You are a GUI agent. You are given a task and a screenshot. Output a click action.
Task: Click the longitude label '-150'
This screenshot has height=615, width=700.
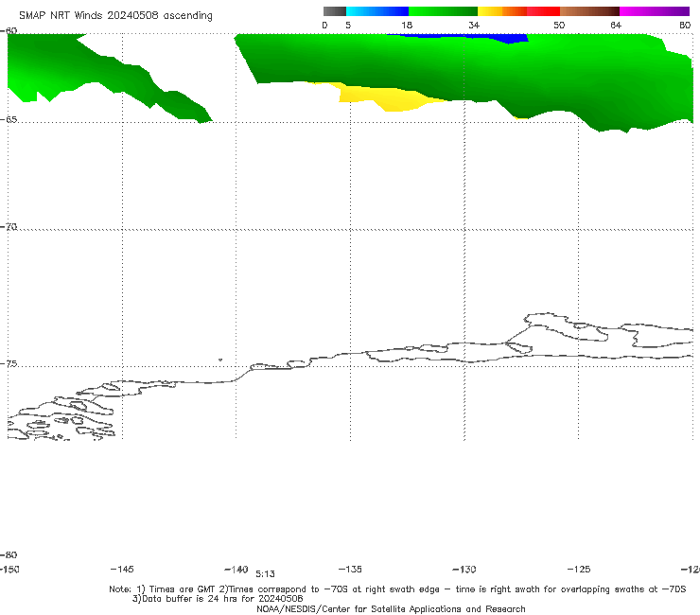[x=9, y=570]
